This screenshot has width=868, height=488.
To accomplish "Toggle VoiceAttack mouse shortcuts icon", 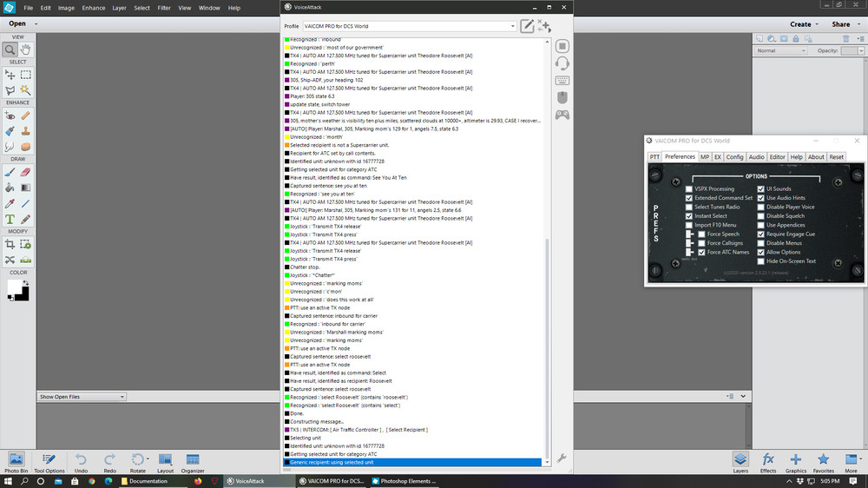I will point(562,98).
